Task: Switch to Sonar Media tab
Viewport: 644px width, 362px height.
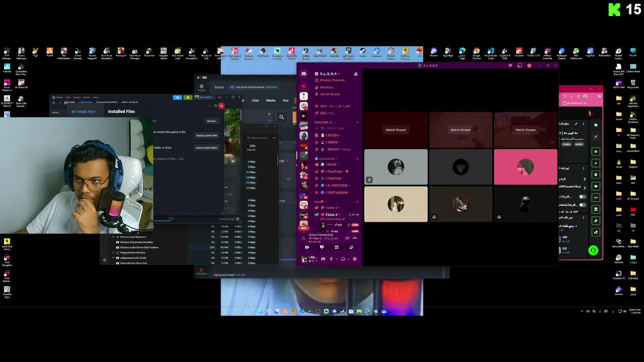Action: [271, 101]
